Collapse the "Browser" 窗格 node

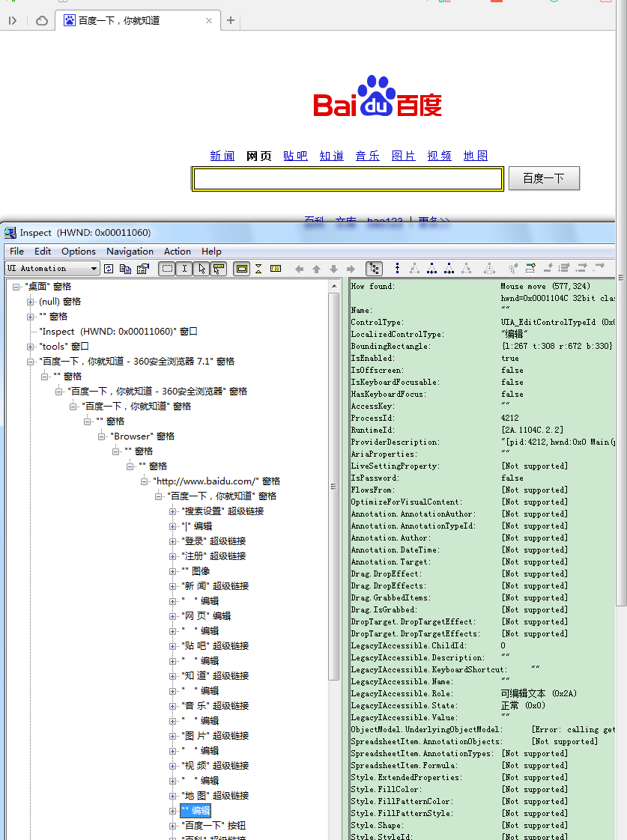pos(102,437)
